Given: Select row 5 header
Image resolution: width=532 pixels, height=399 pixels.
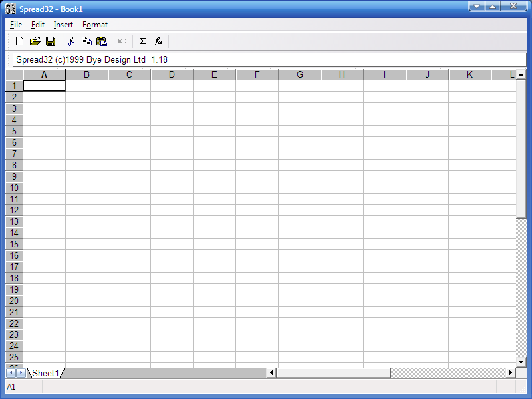Looking at the screenshot, I should click(x=14, y=131).
